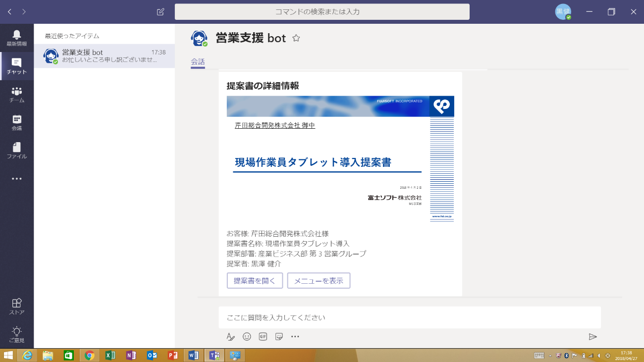This screenshot has width=644, height=362.
Task: Open the チーム teams view
Action: [17, 94]
